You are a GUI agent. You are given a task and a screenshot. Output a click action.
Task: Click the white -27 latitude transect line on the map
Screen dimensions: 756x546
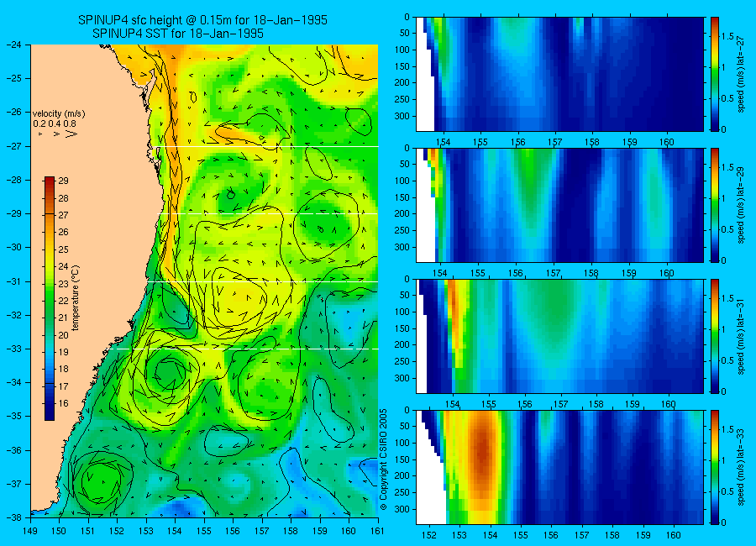coord(268,146)
